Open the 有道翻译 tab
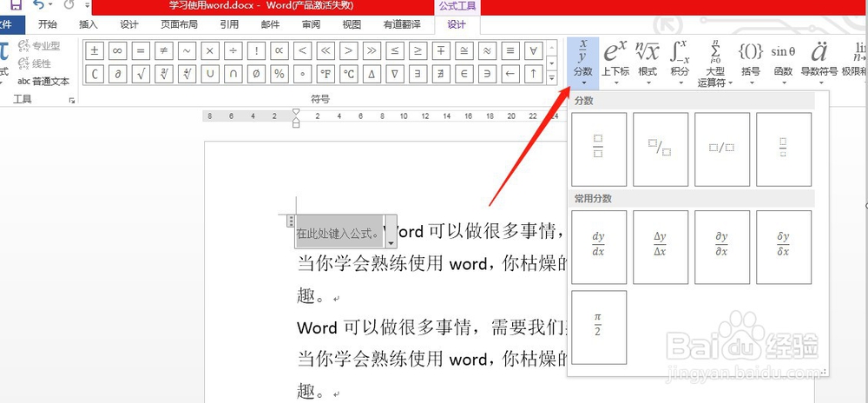This screenshot has width=868, height=403. (x=402, y=24)
